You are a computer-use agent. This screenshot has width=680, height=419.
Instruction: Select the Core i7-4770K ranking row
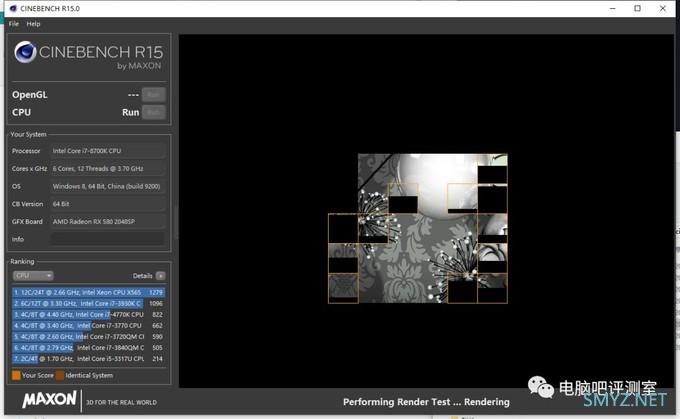pyautogui.click(x=88, y=314)
